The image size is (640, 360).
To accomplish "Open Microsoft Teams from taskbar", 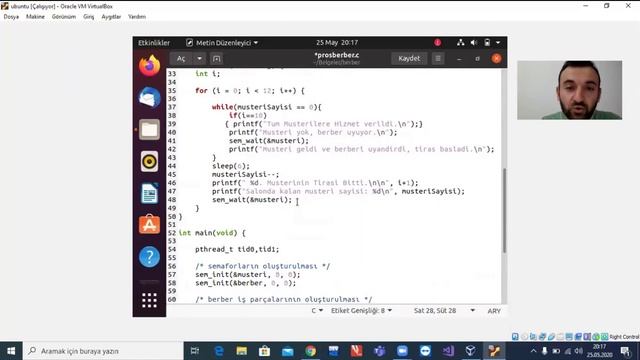I will pos(380,351).
